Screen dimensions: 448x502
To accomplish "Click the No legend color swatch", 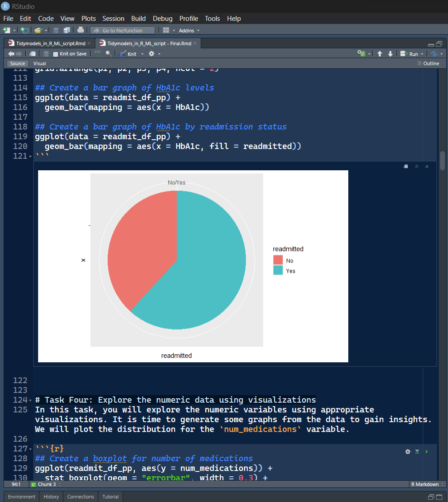I will click(278, 260).
